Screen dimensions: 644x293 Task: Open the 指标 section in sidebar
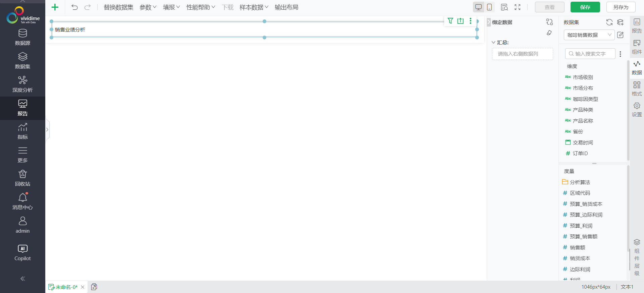[22, 131]
